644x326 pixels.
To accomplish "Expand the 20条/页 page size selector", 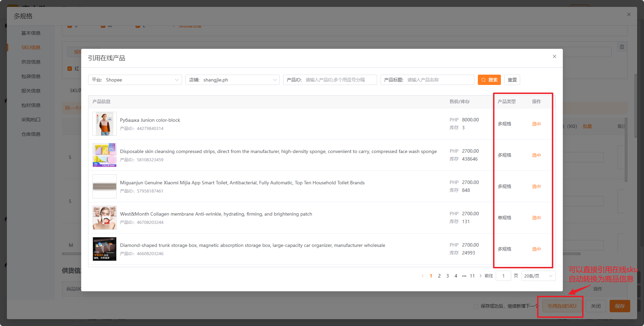I will [538, 276].
